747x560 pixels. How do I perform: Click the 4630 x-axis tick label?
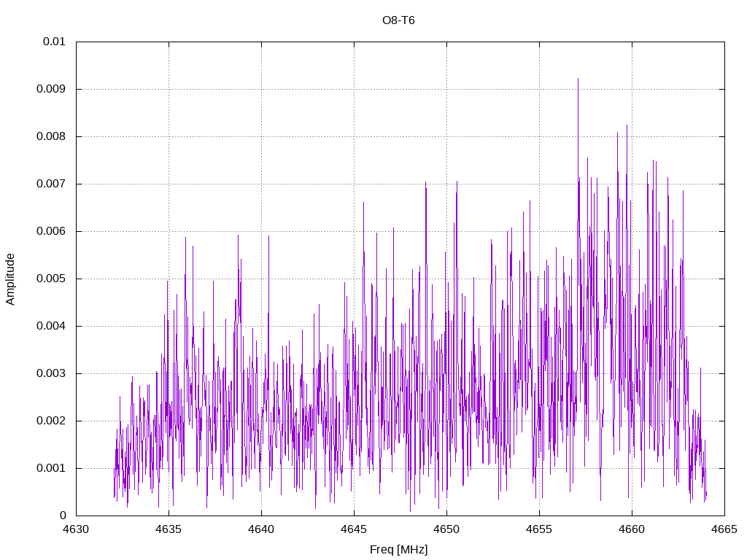pyautogui.click(x=76, y=529)
